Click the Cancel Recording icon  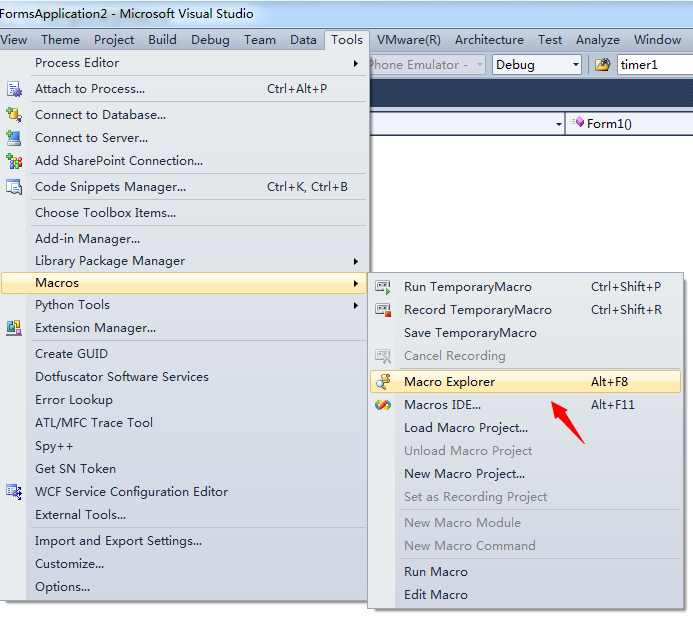tap(383, 356)
